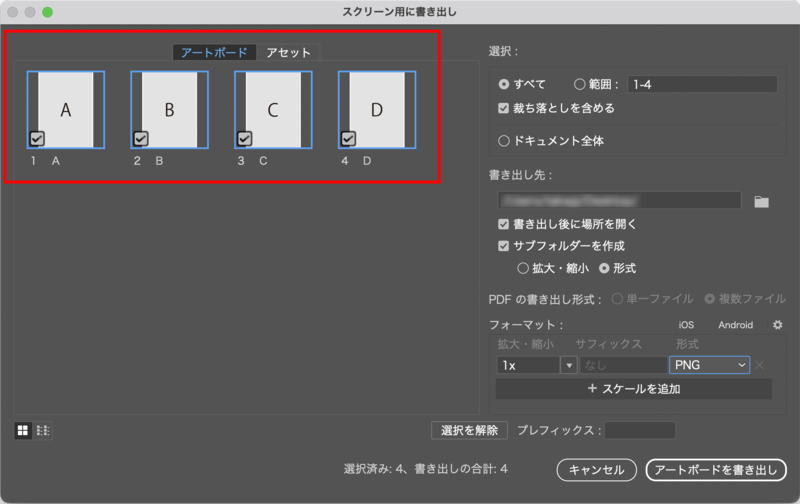The height and width of the screenshot is (504, 800).
Task: Choose ドキュメント全体 radio option
Action: click(504, 141)
